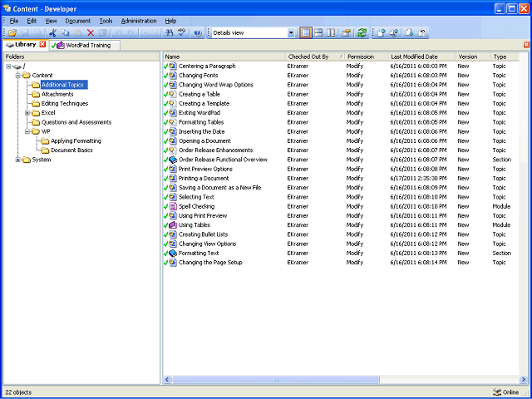Viewport: 532px width, 399px height.
Task: Select the Order Release Enhancements row
Action: point(341,150)
